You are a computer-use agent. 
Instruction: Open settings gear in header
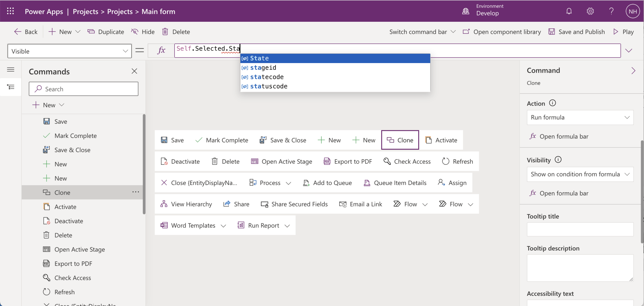pyautogui.click(x=590, y=11)
